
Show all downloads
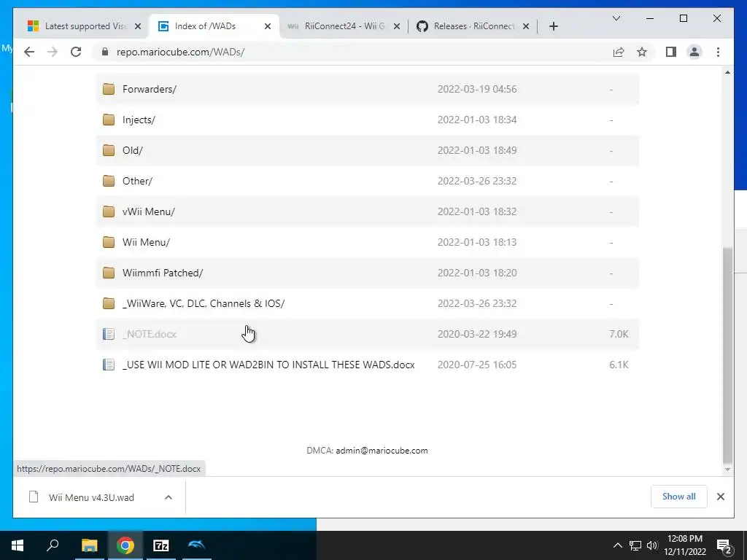[679, 497]
